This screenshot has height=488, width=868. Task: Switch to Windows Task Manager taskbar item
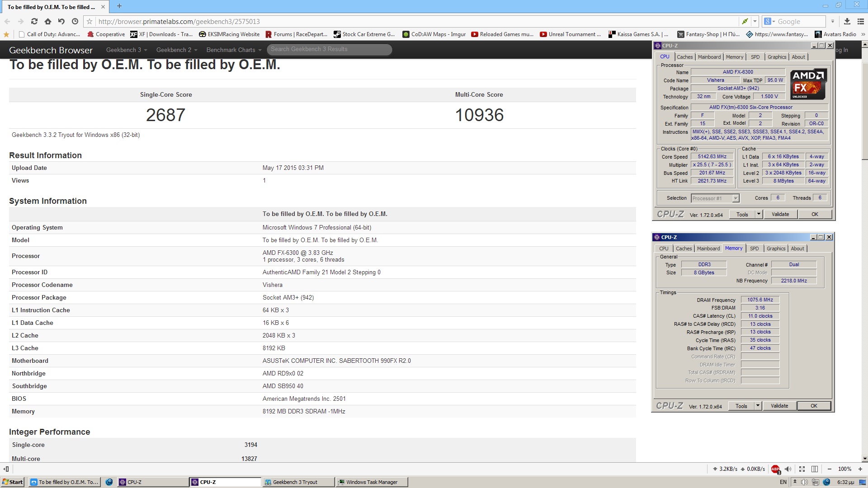pyautogui.click(x=372, y=482)
